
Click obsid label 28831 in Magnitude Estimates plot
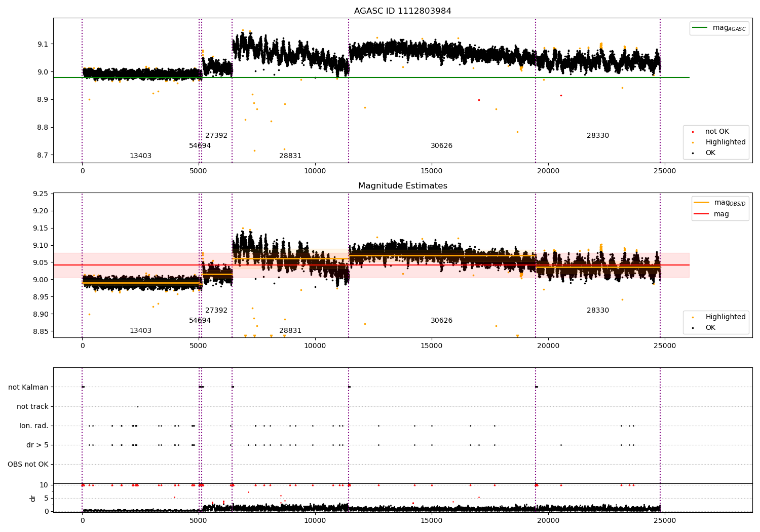pos(290,331)
